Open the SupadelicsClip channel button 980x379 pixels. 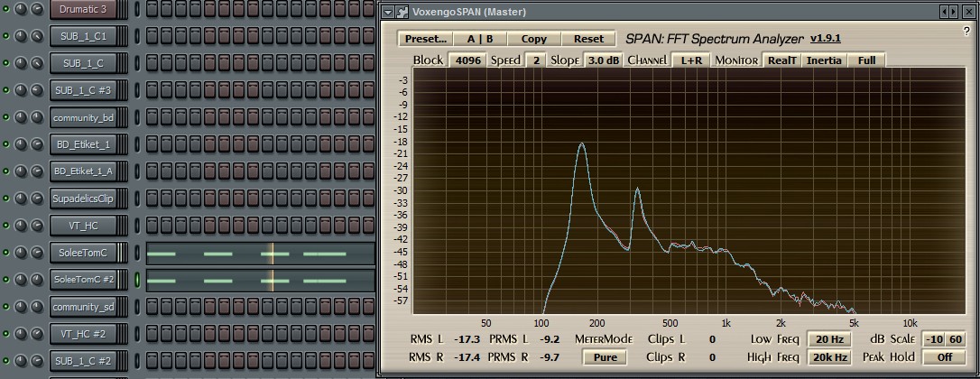tap(83, 199)
